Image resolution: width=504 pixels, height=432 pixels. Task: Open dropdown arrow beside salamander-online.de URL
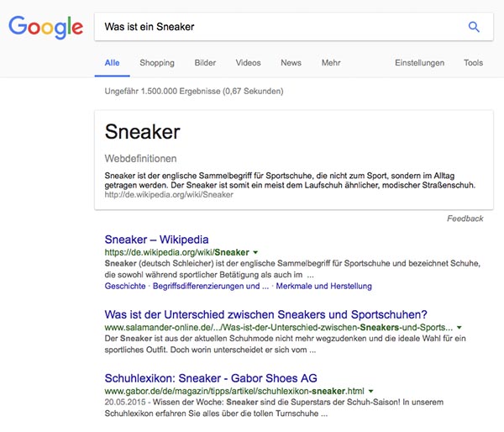tap(459, 328)
